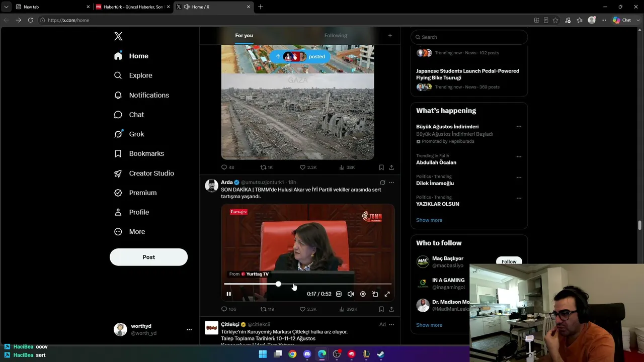Select the For you tab
The height and width of the screenshot is (362, 644).
[244, 36]
